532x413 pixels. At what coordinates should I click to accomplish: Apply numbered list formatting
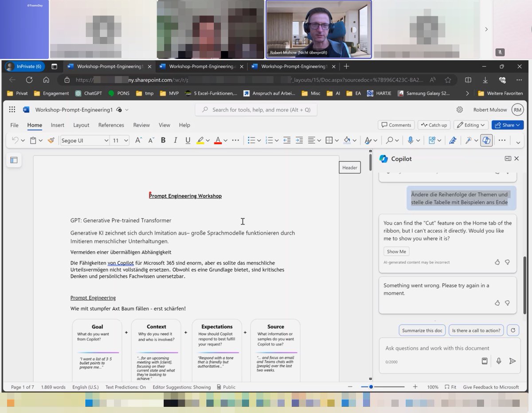coord(269,140)
